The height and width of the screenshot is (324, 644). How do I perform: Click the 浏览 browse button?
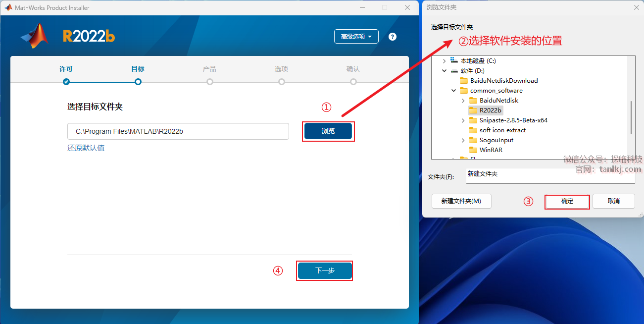click(328, 131)
